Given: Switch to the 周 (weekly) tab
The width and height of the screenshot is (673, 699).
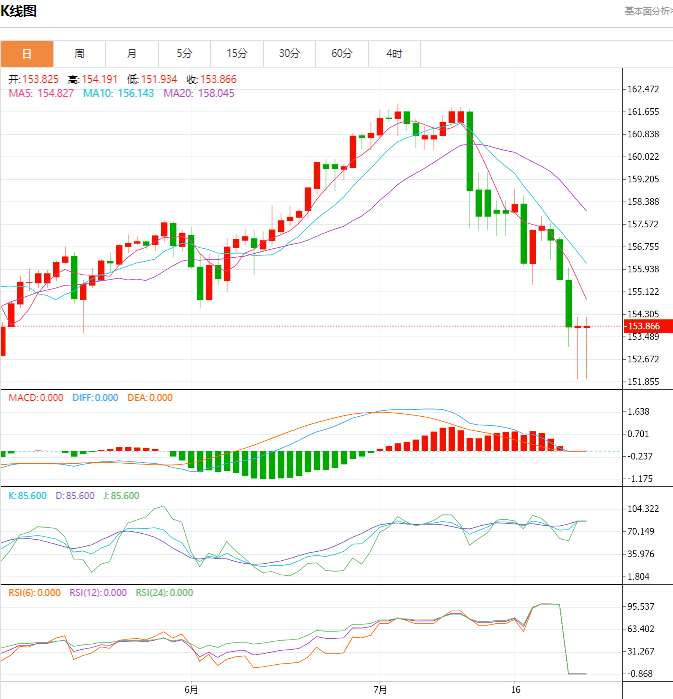Looking at the screenshot, I should point(79,54).
